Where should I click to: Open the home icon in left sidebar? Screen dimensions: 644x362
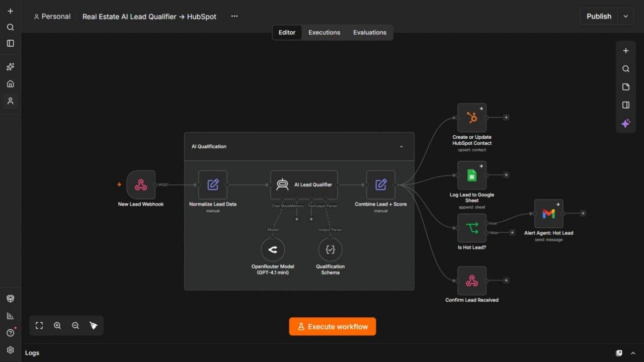10,84
